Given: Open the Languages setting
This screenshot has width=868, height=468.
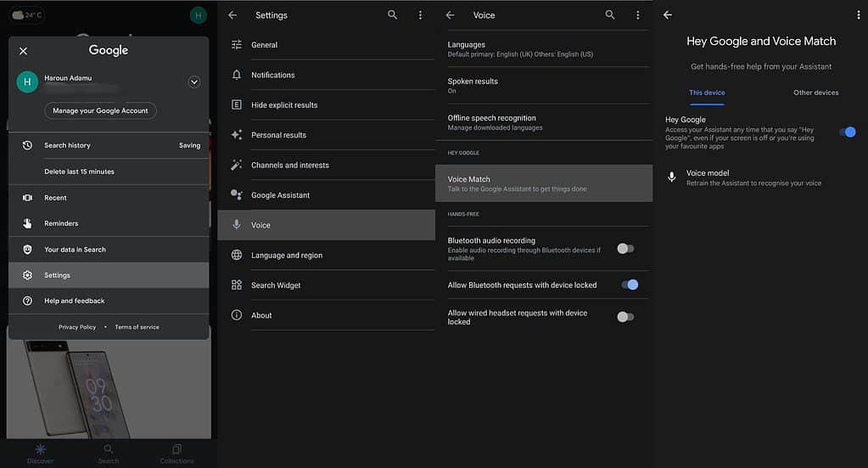Looking at the screenshot, I should tap(544, 48).
